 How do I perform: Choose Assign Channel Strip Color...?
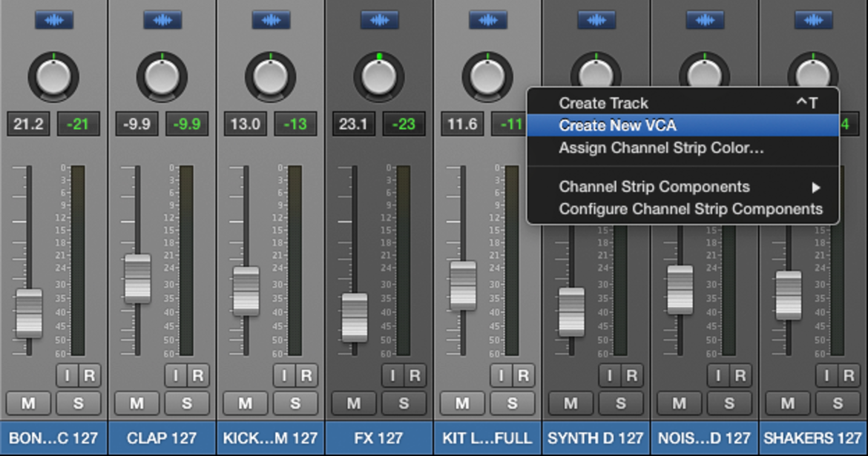(683, 148)
